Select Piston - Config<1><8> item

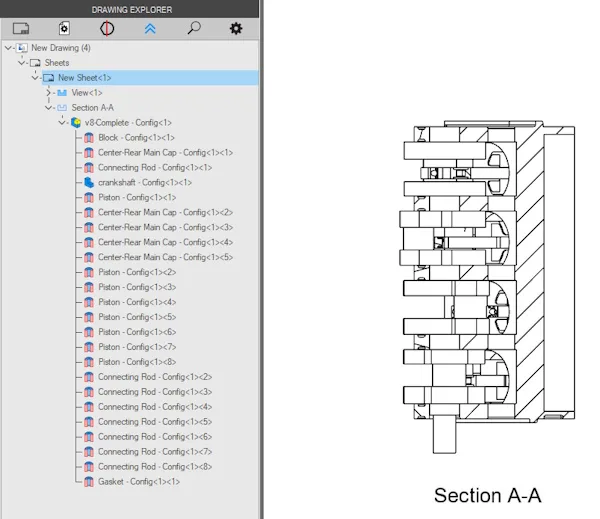click(137, 362)
